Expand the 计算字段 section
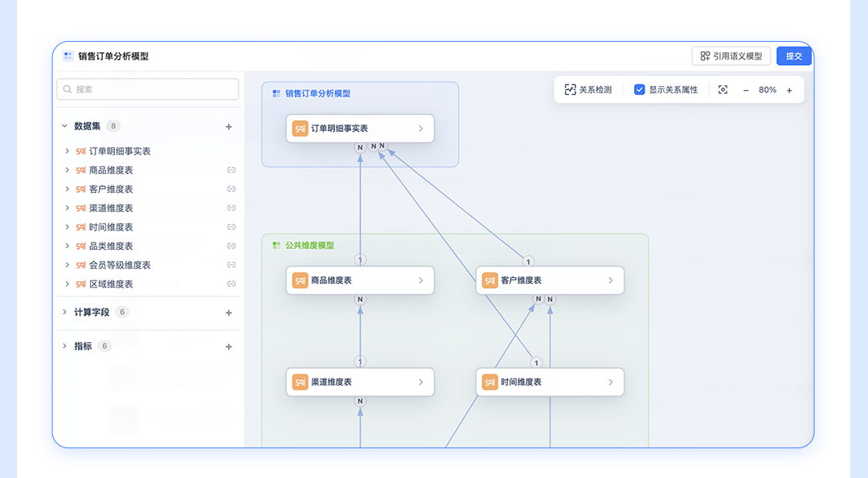The width and height of the screenshot is (868, 478). click(65, 312)
